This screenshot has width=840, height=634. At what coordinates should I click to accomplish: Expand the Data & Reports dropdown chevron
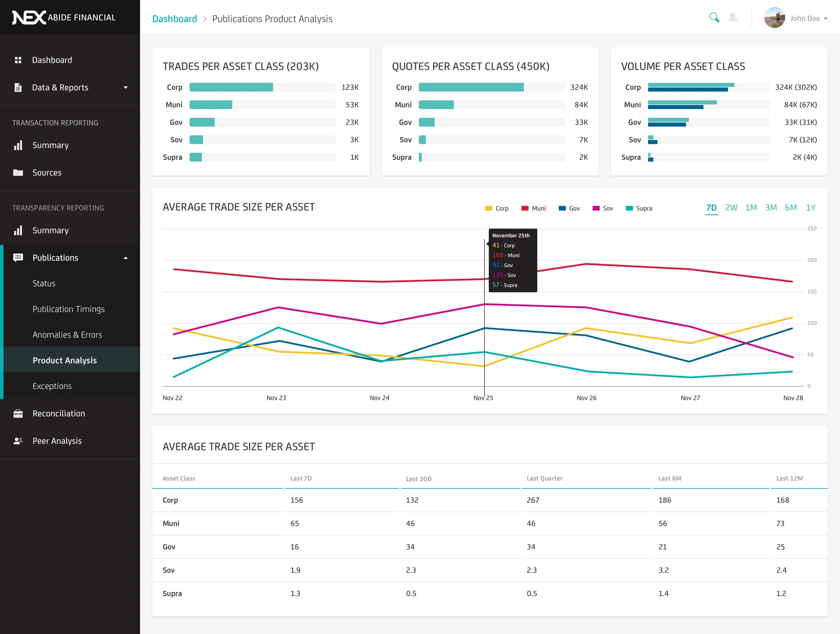[126, 87]
